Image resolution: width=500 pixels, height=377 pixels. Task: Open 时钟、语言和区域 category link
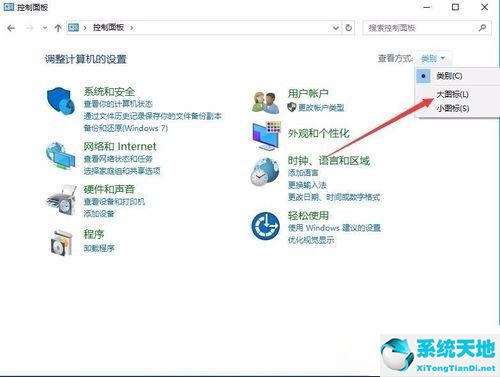(x=329, y=161)
